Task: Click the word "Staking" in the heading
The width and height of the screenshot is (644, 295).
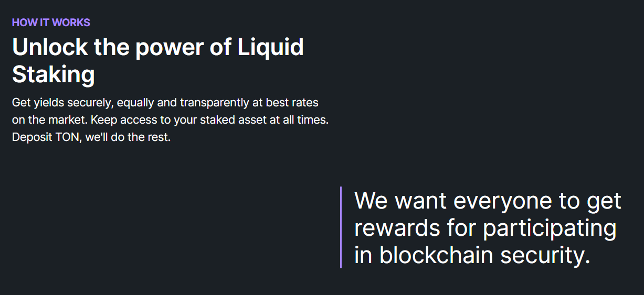Action: (53, 74)
